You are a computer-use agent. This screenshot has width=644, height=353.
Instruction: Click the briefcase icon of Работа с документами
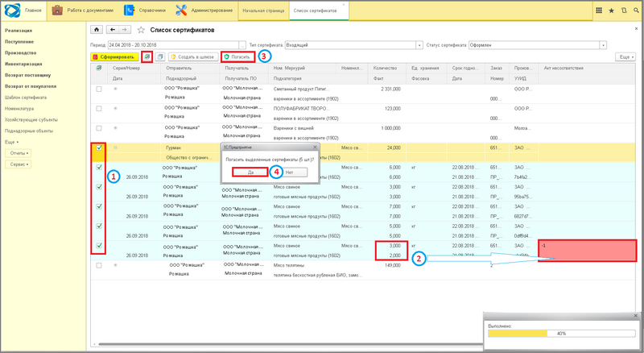coord(57,10)
